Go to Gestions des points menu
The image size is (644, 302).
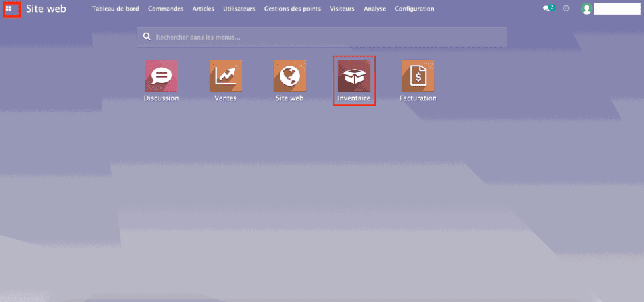(x=292, y=9)
